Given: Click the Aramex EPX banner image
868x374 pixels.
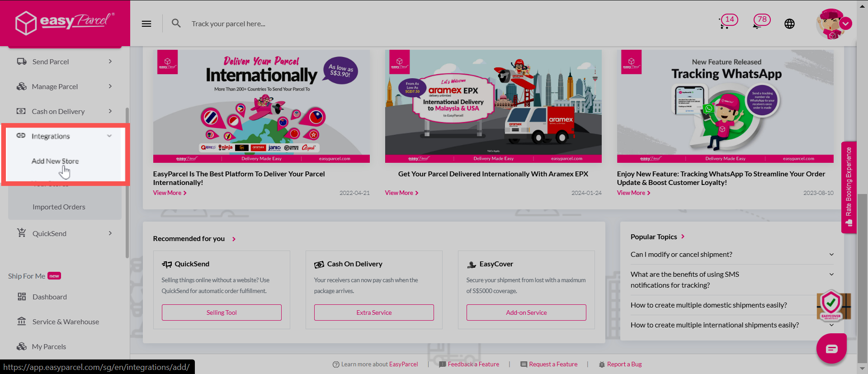Looking at the screenshot, I should (493, 106).
